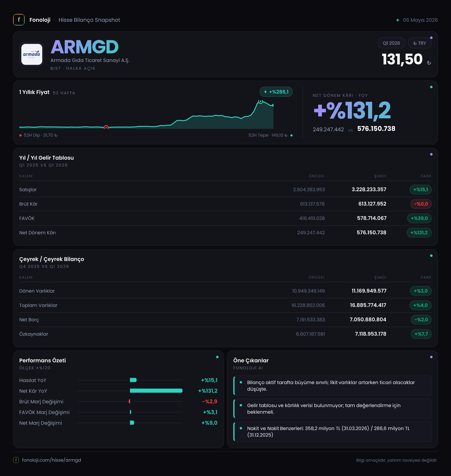Click the 52H Dip 31,70 label
This screenshot has width=451, height=476.
40,135
